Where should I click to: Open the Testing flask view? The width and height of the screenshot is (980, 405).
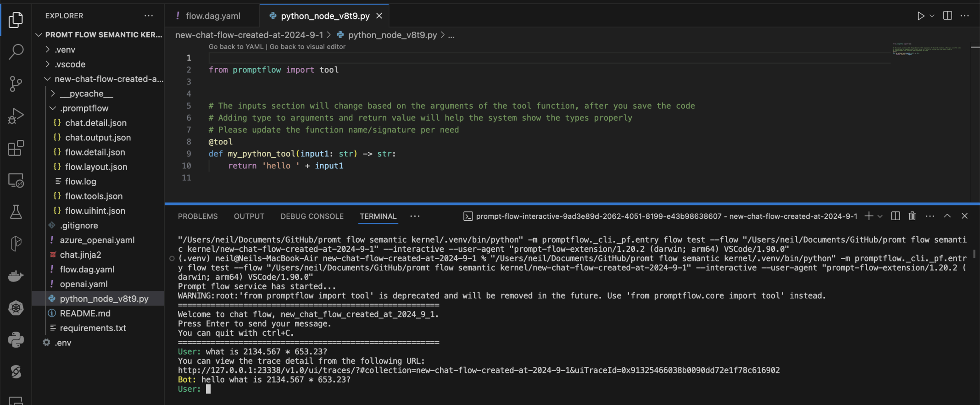16,212
